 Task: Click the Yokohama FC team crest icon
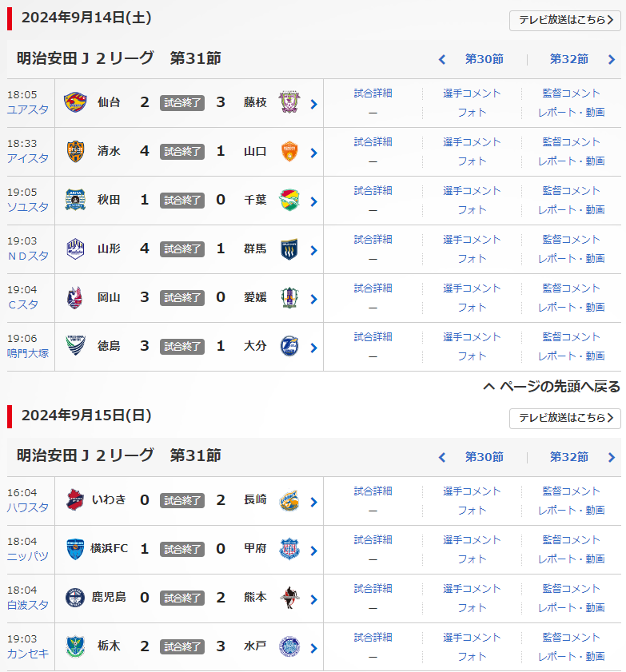[74, 549]
